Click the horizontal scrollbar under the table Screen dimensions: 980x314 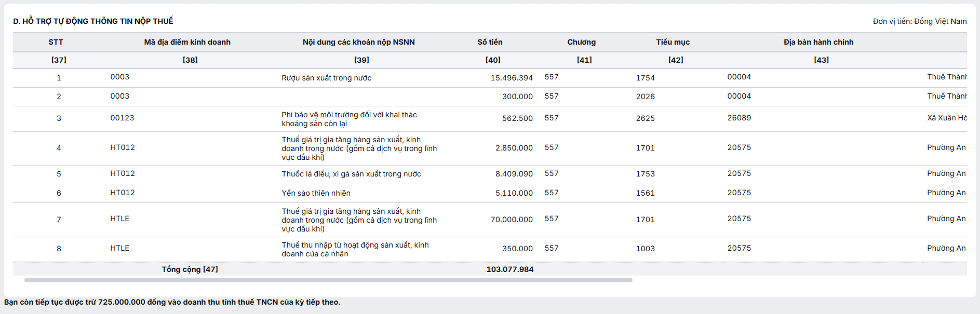coord(328,280)
